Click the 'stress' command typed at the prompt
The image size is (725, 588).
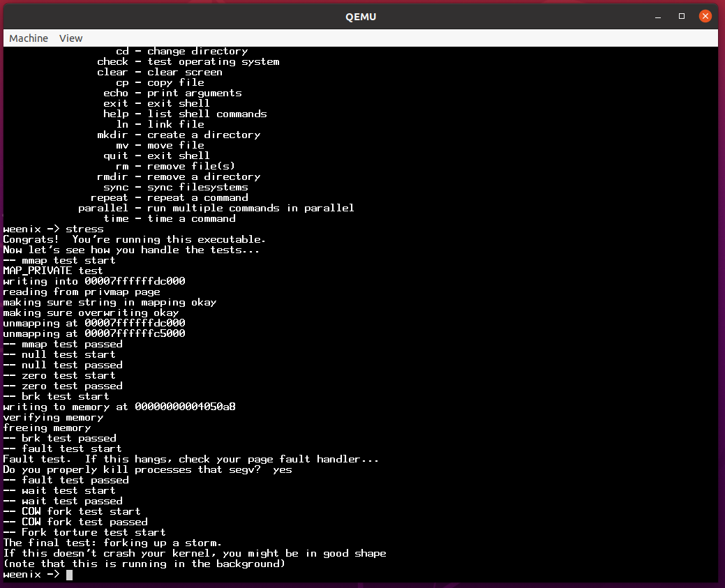tap(84, 229)
